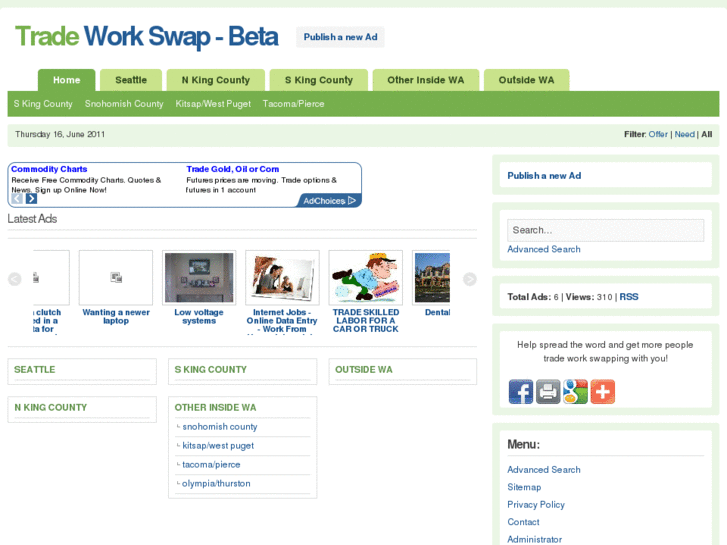Click Publish a new Ad in sidebar

[544, 176]
